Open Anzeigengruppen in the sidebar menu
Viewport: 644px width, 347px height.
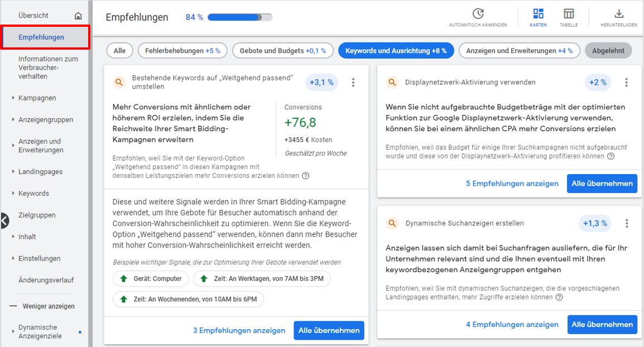[42, 119]
